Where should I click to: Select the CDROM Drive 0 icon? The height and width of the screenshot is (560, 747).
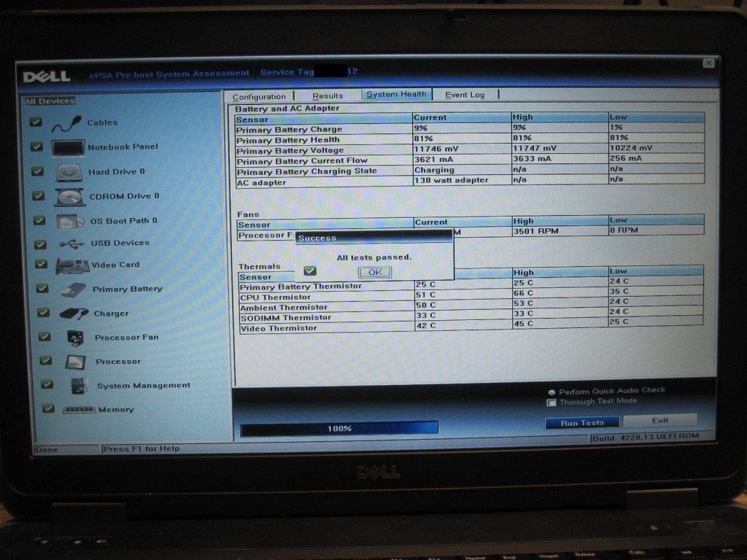coord(70,197)
